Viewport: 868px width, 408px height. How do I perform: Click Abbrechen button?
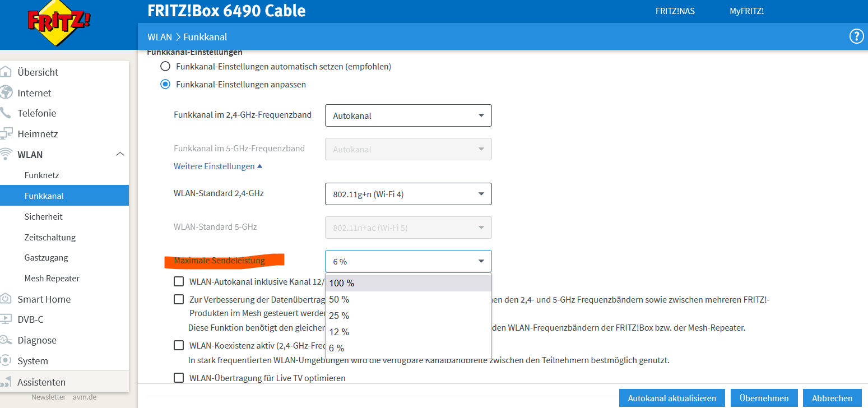coord(832,398)
